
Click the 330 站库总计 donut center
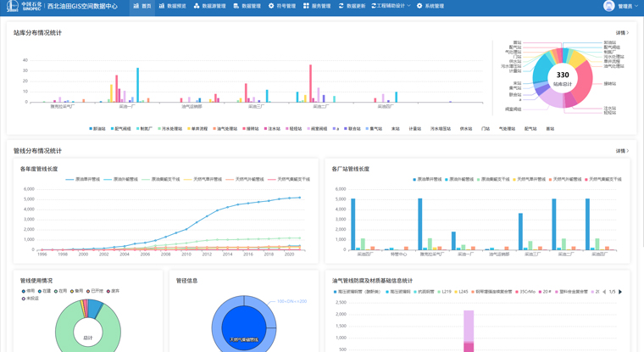tap(562, 77)
